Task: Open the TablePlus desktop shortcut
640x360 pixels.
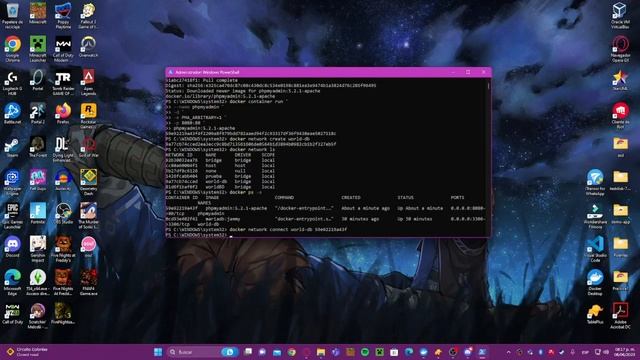Action: (x=595, y=314)
